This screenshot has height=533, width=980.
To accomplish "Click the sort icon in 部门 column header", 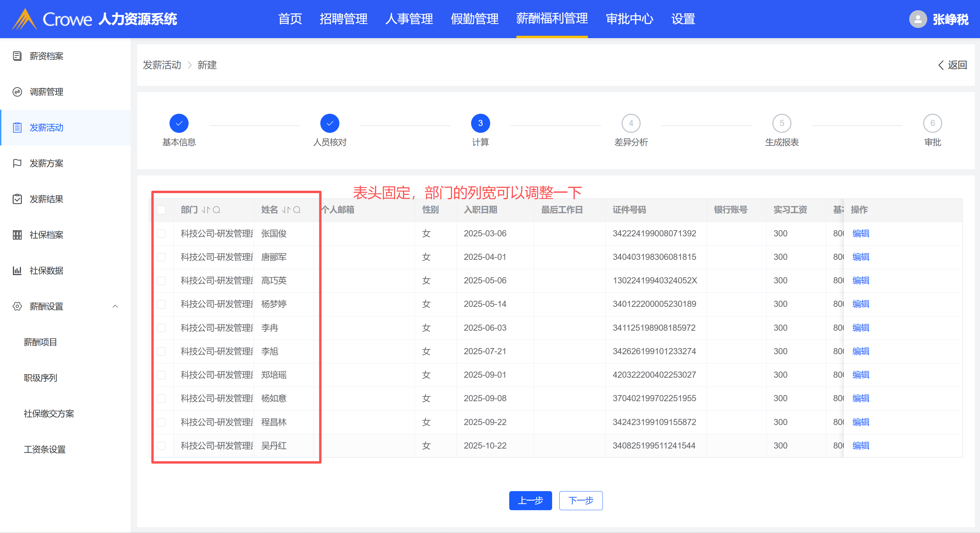I will click(206, 210).
